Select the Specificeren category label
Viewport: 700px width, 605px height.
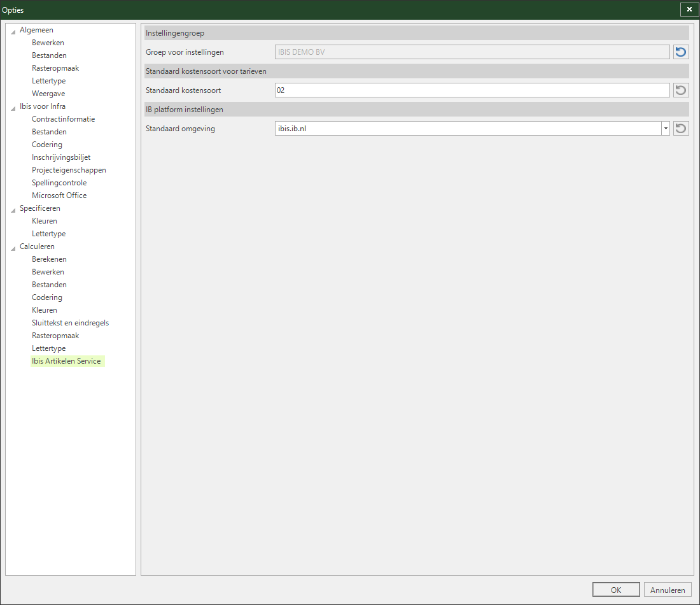click(x=39, y=208)
